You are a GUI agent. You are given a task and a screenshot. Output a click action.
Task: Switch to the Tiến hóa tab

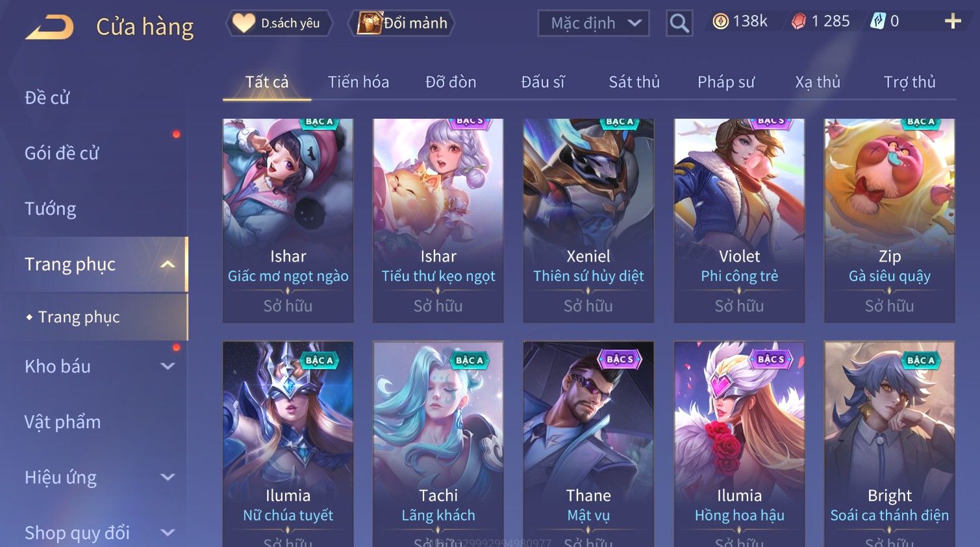click(x=358, y=82)
